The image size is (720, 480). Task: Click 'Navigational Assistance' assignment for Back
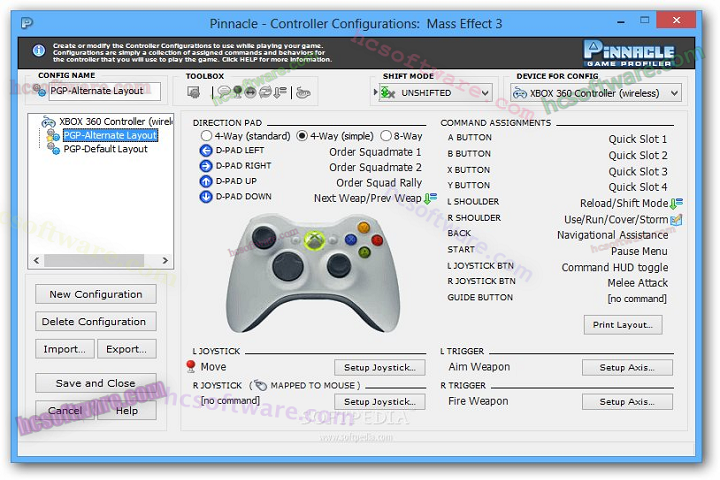(613, 235)
